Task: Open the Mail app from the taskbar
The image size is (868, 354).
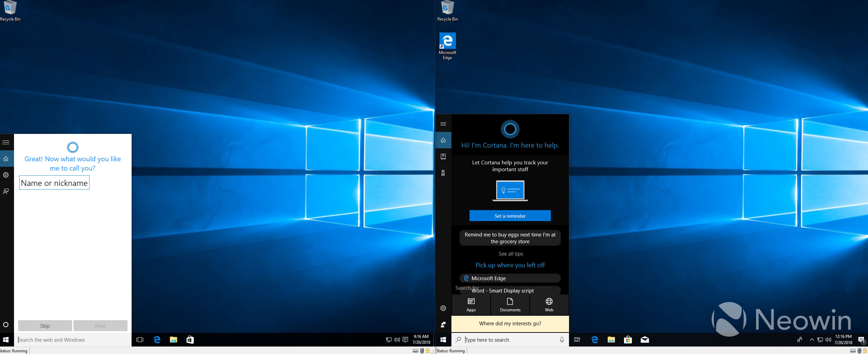Action: 645,340
